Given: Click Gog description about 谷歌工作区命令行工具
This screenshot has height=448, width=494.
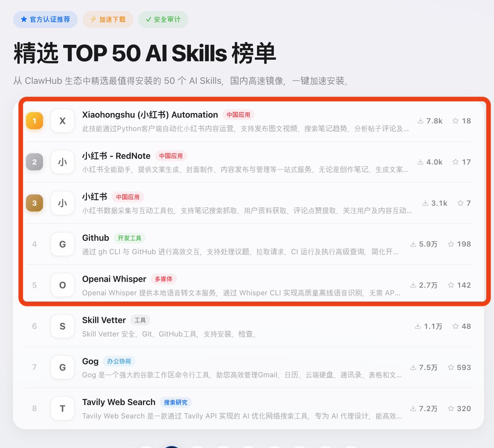Looking at the screenshot, I should coord(242,375).
